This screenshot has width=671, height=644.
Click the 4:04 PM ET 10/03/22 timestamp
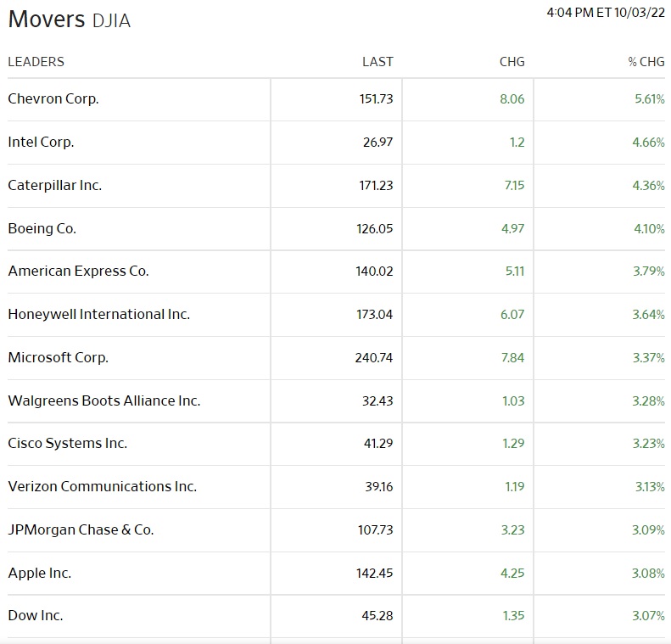click(x=606, y=13)
